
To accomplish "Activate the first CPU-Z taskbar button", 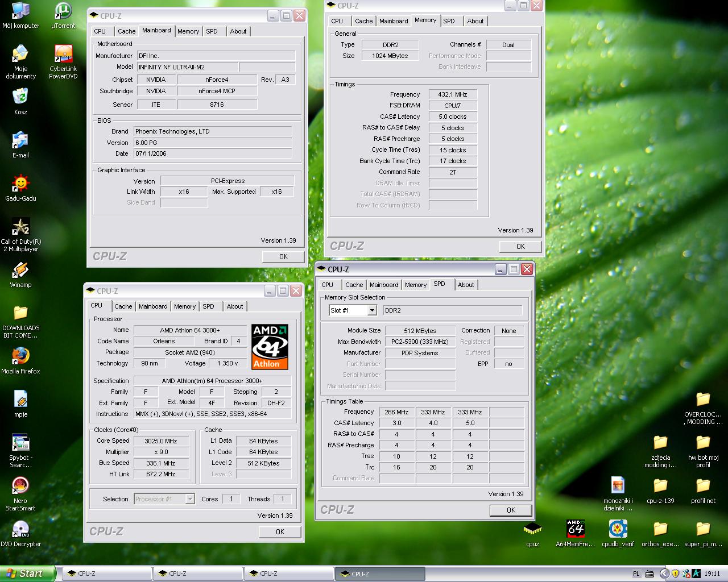I will click(x=107, y=574).
